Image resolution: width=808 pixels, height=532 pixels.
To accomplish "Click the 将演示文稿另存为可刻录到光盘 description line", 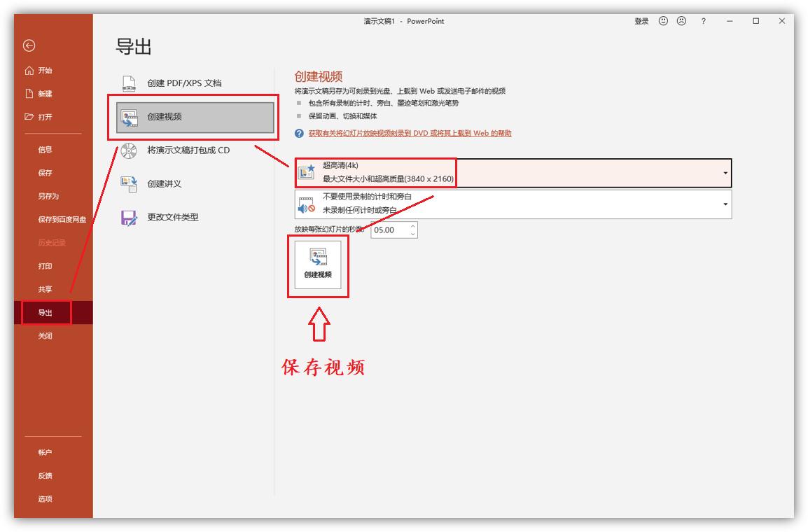I will pyautogui.click(x=400, y=91).
